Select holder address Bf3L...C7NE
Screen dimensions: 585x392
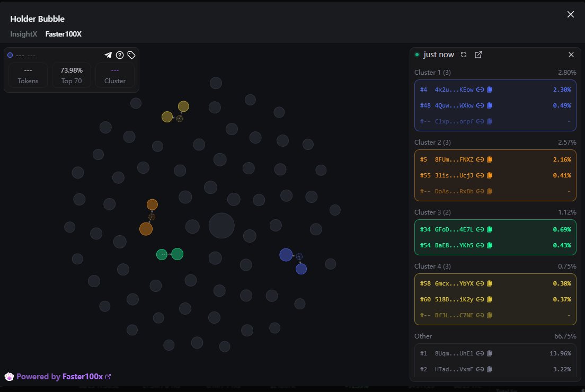(x=454, y=315)
